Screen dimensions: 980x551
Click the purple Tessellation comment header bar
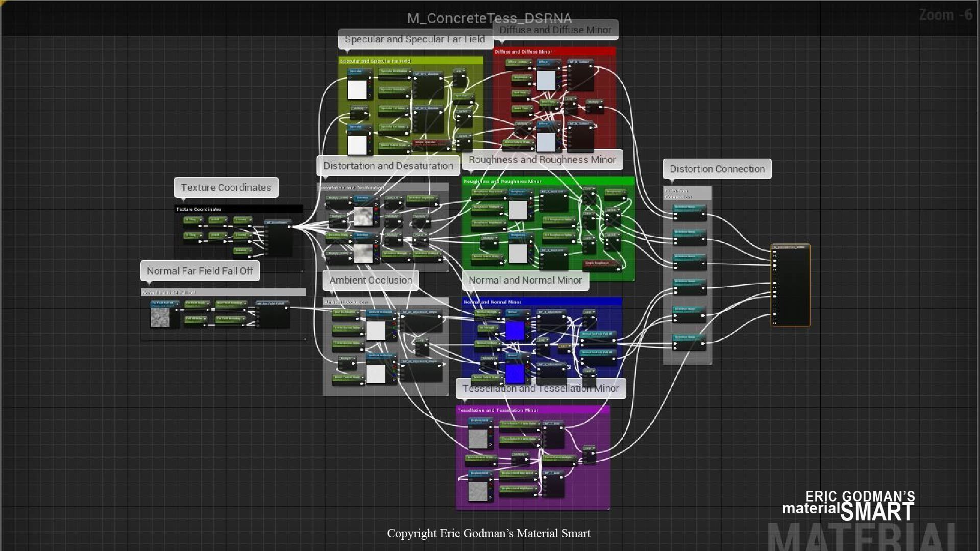point(532,410)
